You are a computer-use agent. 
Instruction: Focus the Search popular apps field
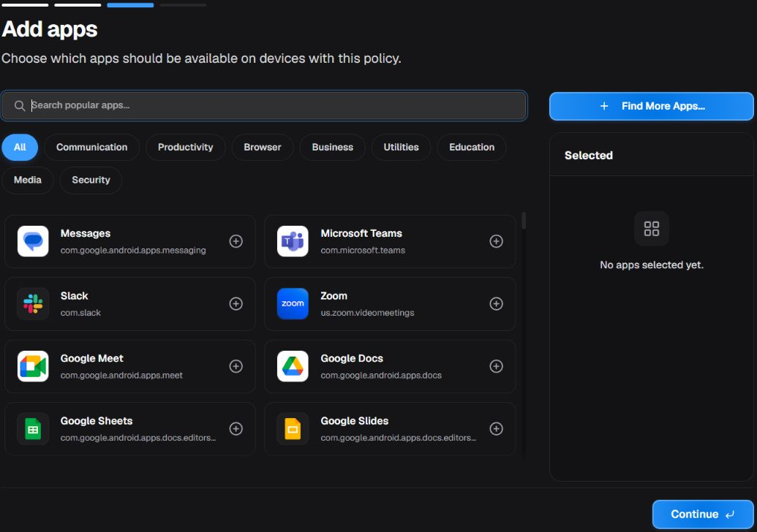(264, 106)
